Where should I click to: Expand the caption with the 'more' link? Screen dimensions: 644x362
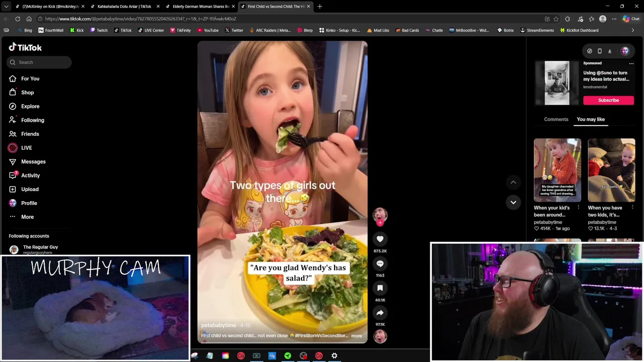pos(356,336)
